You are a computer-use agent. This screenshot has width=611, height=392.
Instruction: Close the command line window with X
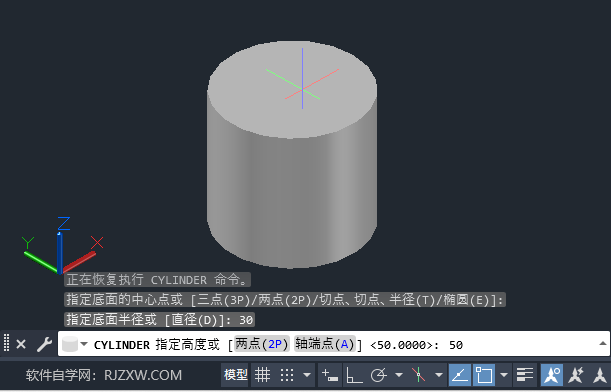pos(21,344)
